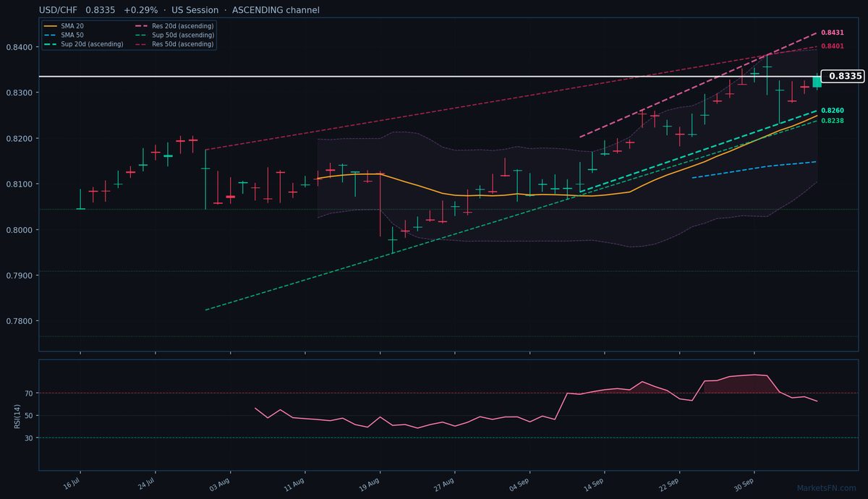Click the 0.7900 price axis label

coord(20,276)
